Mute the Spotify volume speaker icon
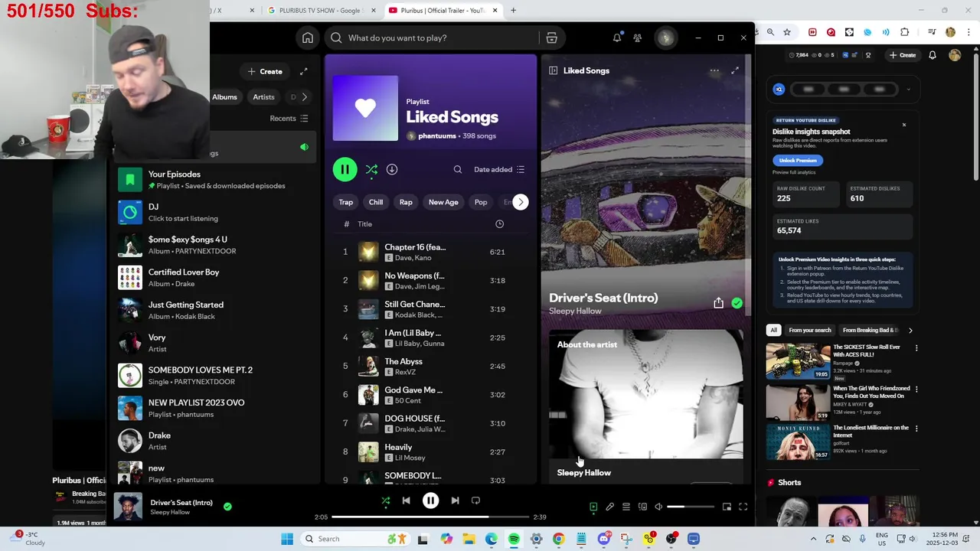Viewport: 980px width, 551px height. tap(658, 507)
